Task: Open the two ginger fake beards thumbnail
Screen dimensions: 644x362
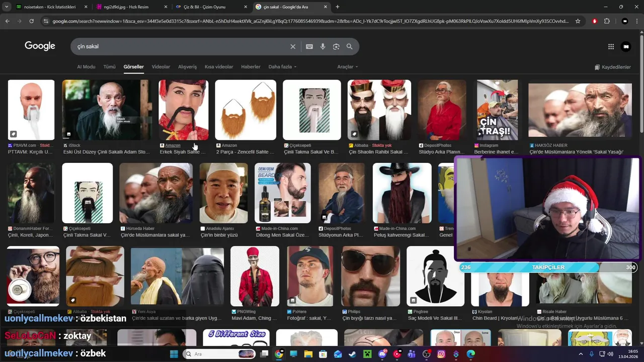Action: tap(246, 110)
